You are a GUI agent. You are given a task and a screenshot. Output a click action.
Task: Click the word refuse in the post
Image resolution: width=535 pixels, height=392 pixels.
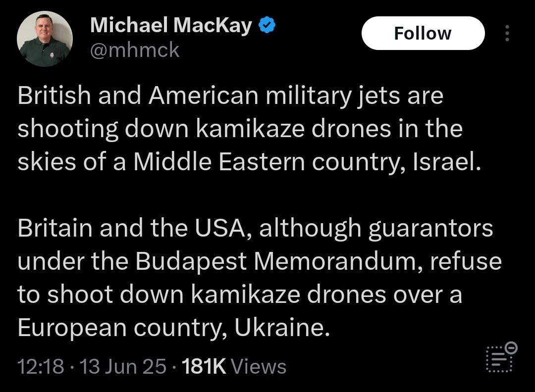pyautogui.click(x=465, y=261)
